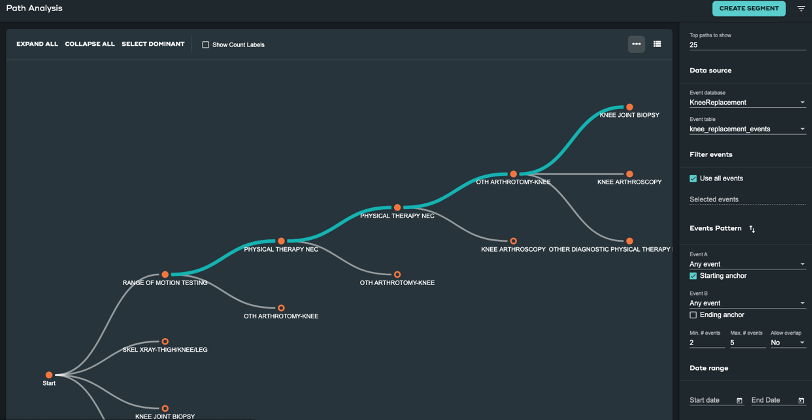The width and height of the screenshot is (812, 420).
Task: Click the Create Segment button
Action: tap(748, 9)
